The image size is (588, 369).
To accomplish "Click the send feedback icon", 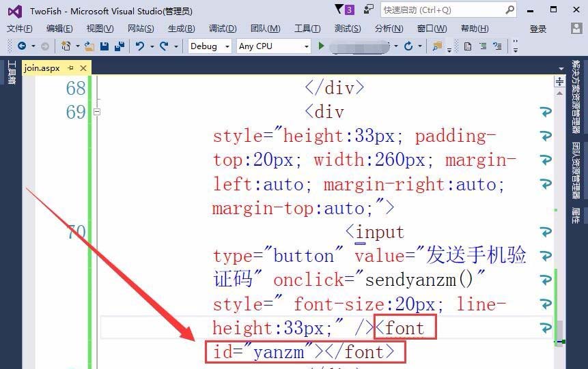I will tap(369, 10).
